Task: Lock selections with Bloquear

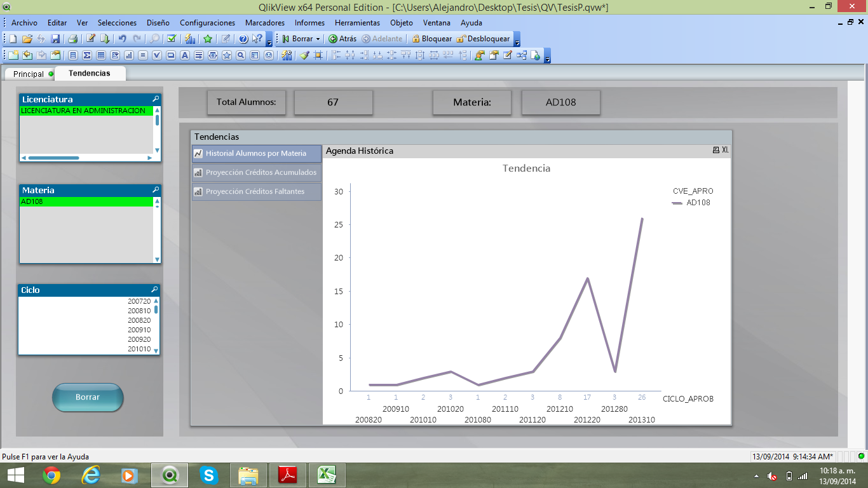Action: (x=431, y=39)
